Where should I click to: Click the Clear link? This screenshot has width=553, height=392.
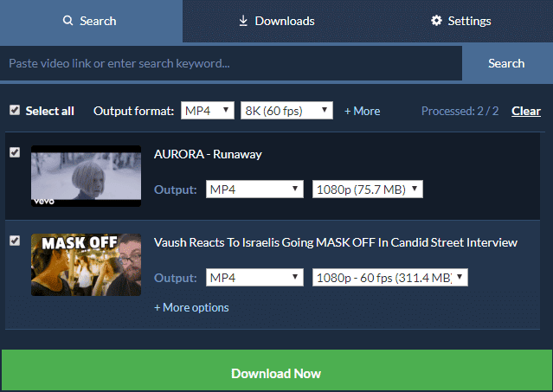(x=526, y=111)
